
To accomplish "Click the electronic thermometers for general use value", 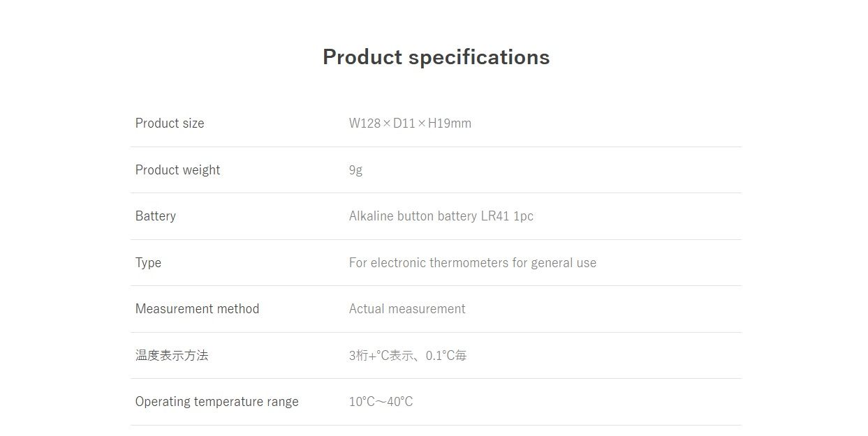I will [x=473, y=263].
